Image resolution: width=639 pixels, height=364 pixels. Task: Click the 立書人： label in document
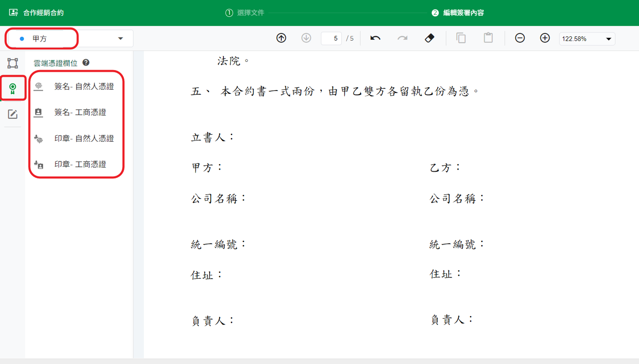click(213, 137)
